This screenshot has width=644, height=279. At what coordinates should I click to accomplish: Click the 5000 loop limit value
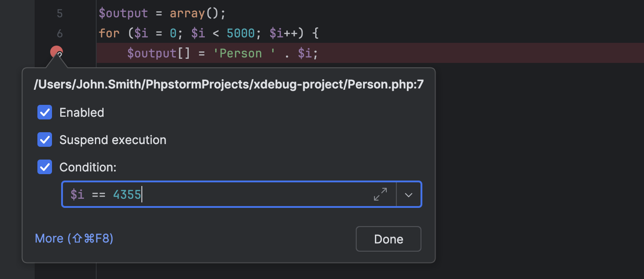click(x=241, y=33)
